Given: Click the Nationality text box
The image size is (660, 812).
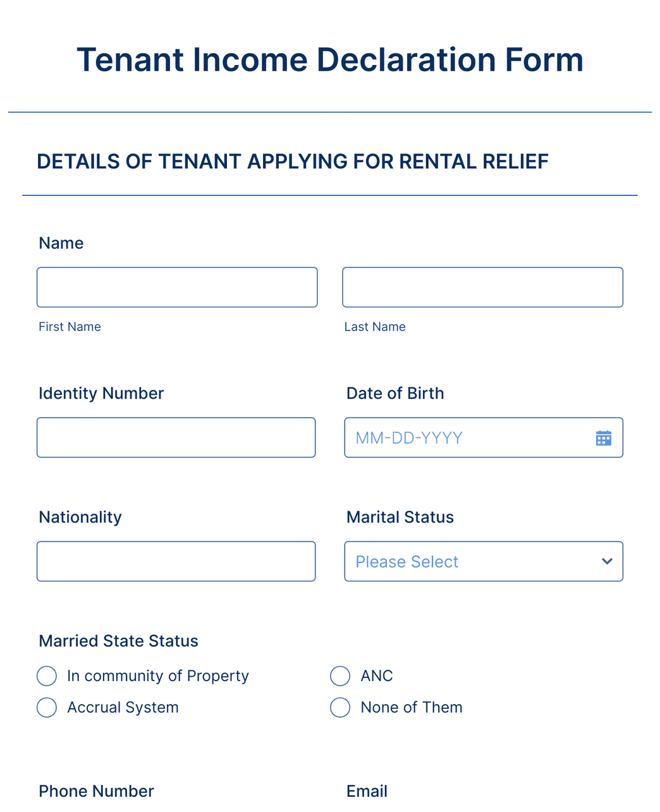Looking at the screenshot, I should click(176, 561).
